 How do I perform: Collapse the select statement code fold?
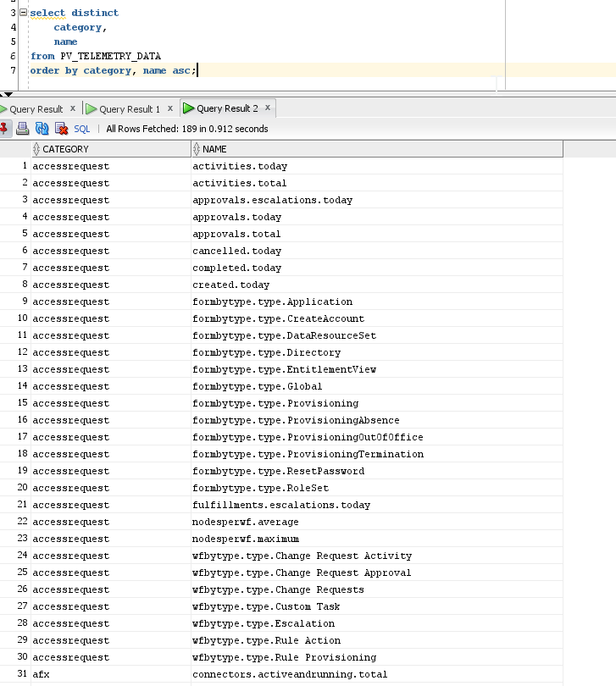click(23, 13)
